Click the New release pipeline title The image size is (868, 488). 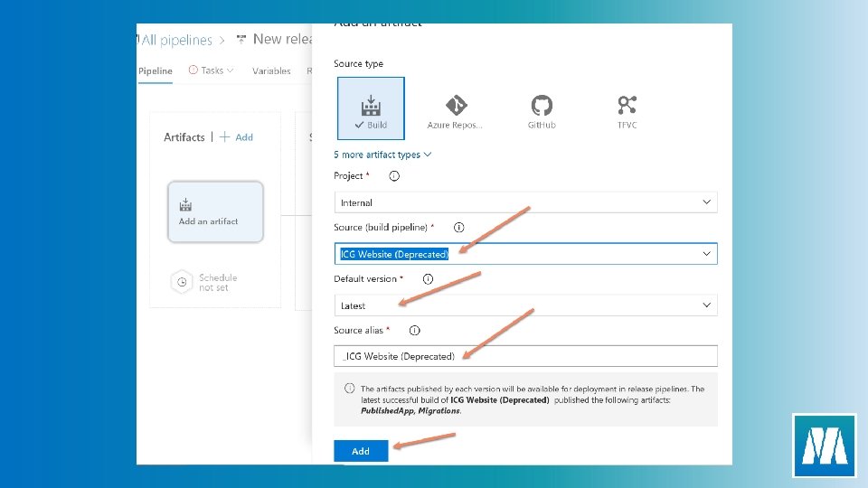tap(282, 39)
